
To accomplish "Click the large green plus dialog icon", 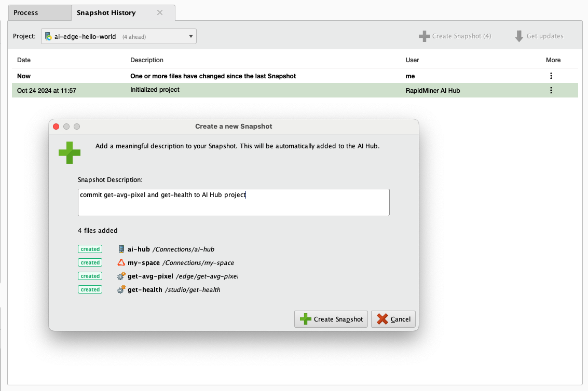I will coord(70,152).
